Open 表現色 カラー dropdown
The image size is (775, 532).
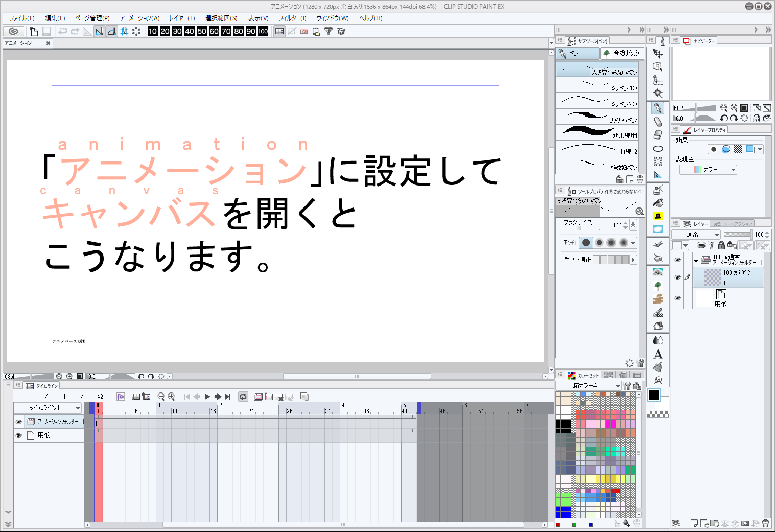pyautogui.click(x=708, y=170)
